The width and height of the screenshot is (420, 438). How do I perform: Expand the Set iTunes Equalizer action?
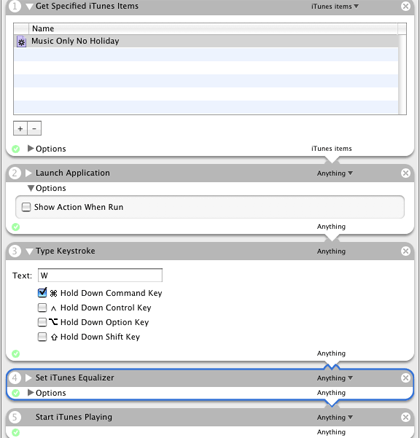[x=29, y=378]
